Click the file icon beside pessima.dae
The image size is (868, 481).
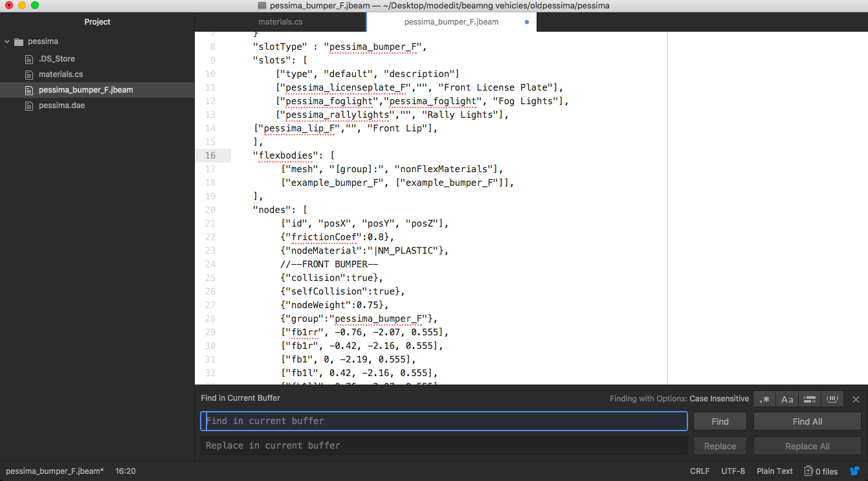pyautogui.click(x=28, y=106)
